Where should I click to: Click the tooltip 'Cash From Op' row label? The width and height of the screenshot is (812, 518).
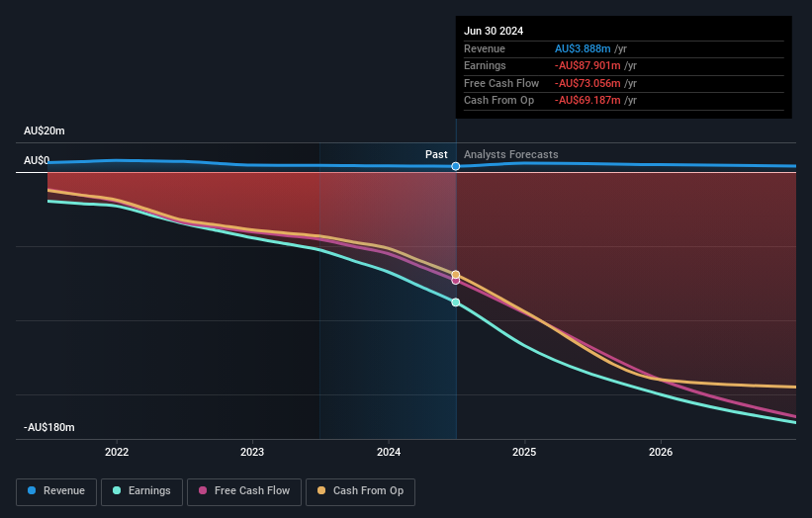coord(498,101)
